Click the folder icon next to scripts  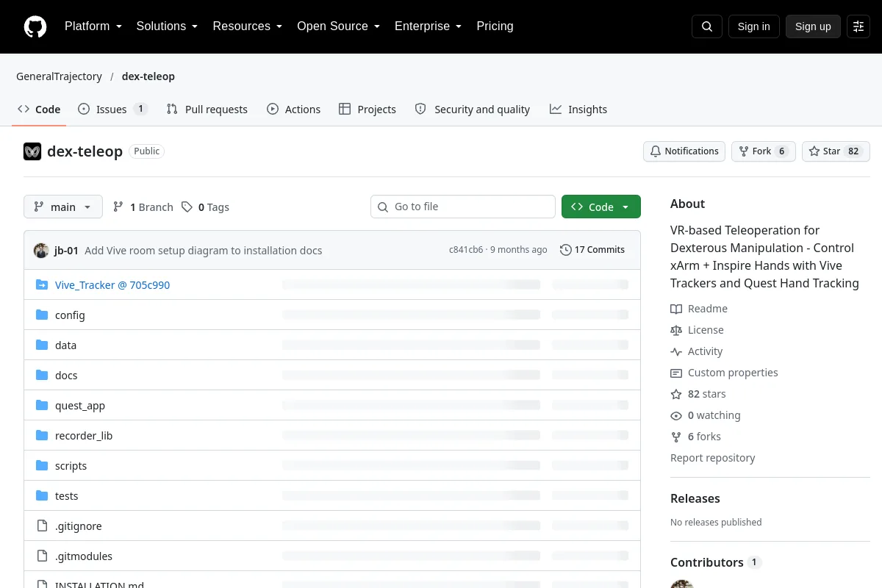(x=42, y=465)
